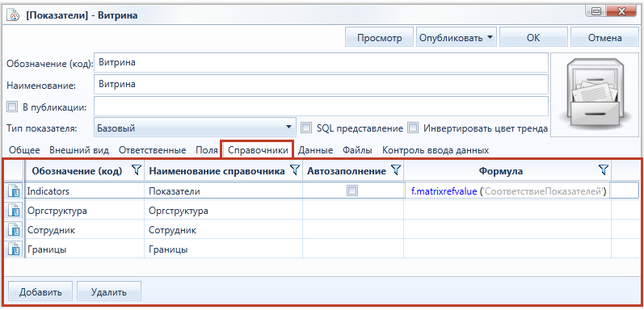Viewport: 644px width, 310px height.
Task: Click the Просмотр button
Action: (379, 38)
